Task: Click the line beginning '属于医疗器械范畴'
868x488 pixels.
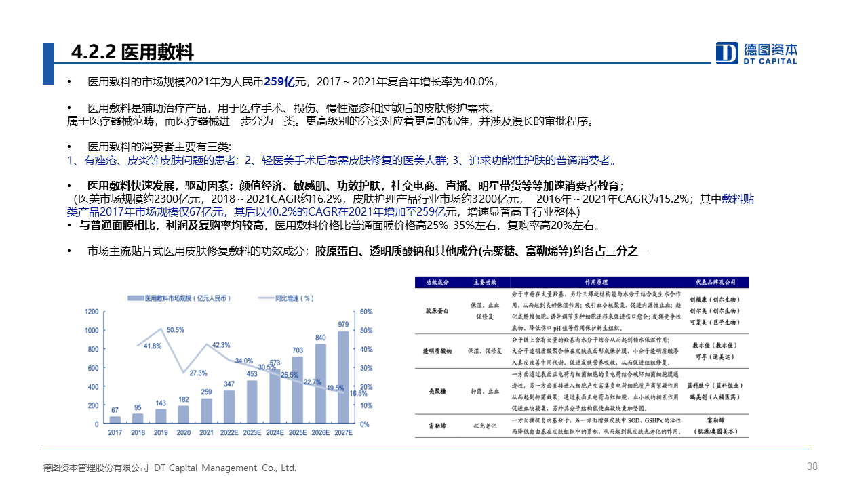Action: [331, 122]
